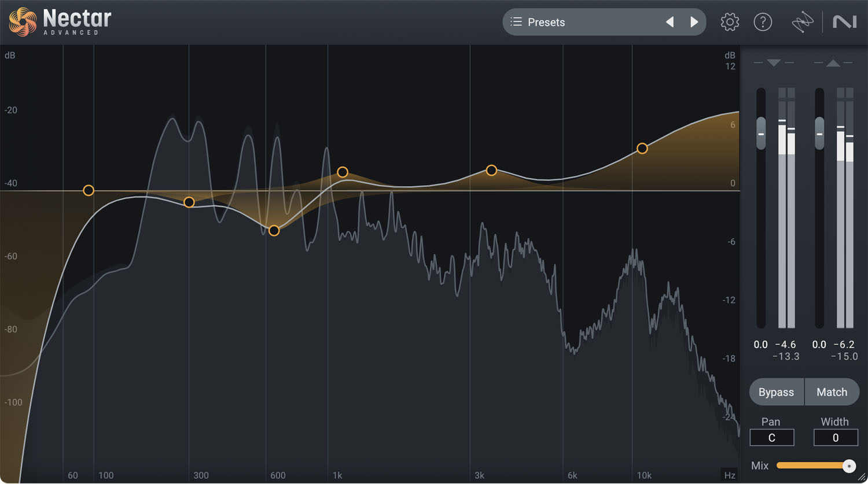The image size is (868, 484).
Task: Click the Nectar swirl logo
Action: pyautogui.click(x=23, y=22)
